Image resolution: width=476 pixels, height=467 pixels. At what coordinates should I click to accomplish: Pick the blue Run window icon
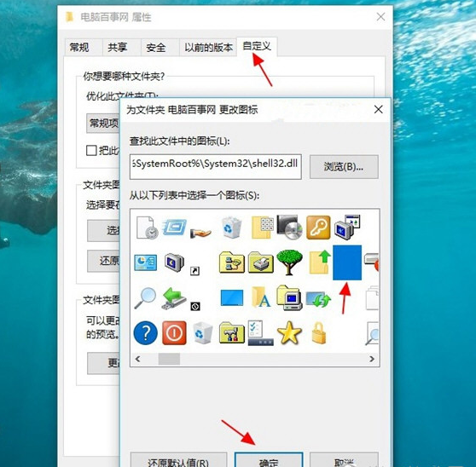point(174,228)
